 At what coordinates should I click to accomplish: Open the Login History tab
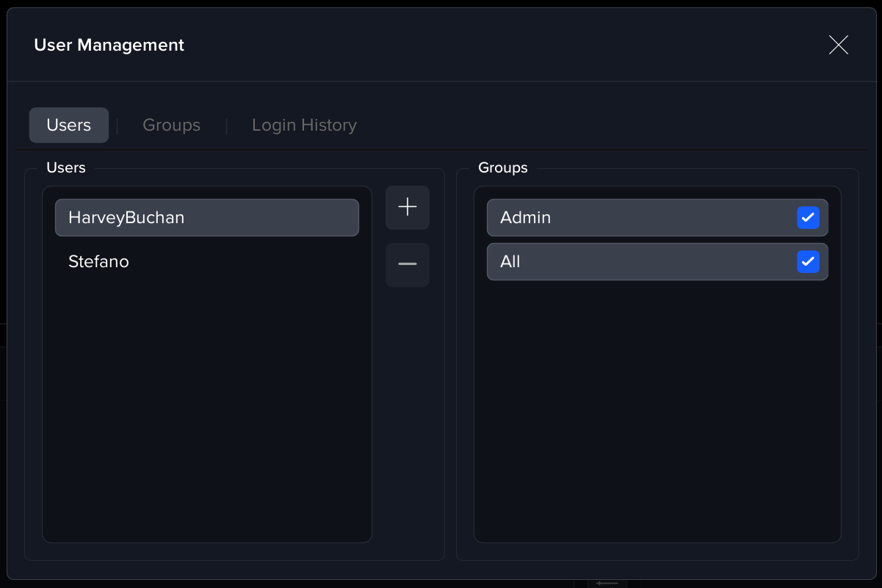point(304,126)
